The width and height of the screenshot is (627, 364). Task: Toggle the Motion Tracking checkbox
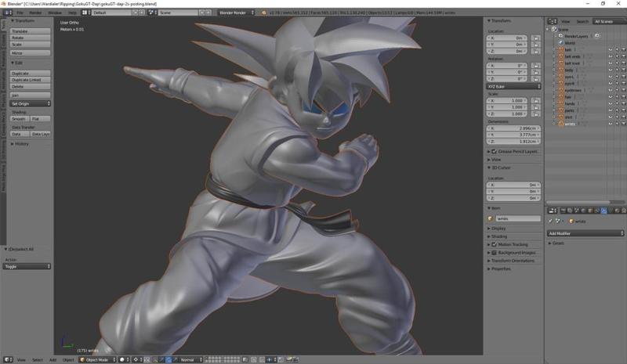[495, 244]
